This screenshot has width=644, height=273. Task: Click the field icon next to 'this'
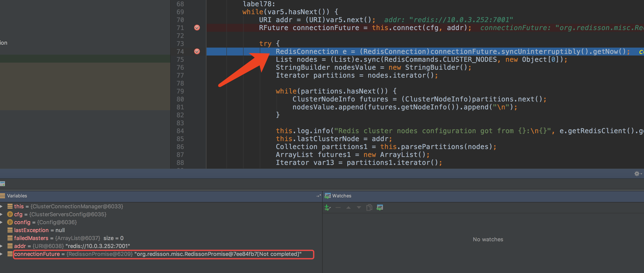click(10, 206)
